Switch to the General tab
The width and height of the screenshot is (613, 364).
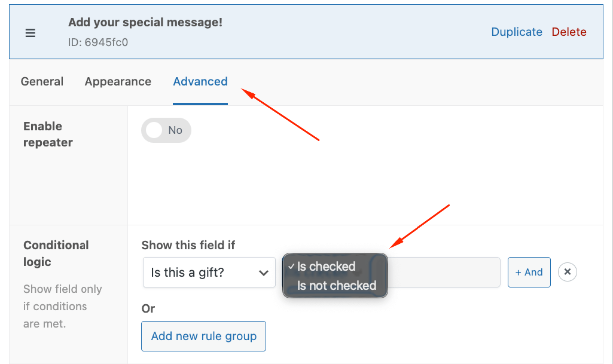pyautogui.click(x=42, y=81)
